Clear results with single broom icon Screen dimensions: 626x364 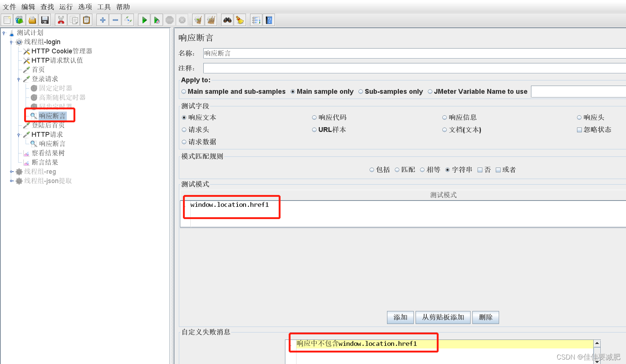[x=199, y=20]
